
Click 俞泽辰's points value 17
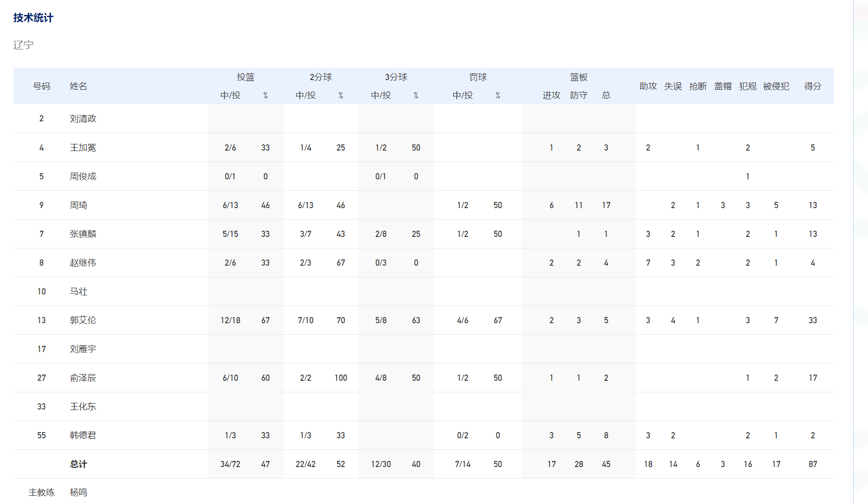click(x=813, y=378)
